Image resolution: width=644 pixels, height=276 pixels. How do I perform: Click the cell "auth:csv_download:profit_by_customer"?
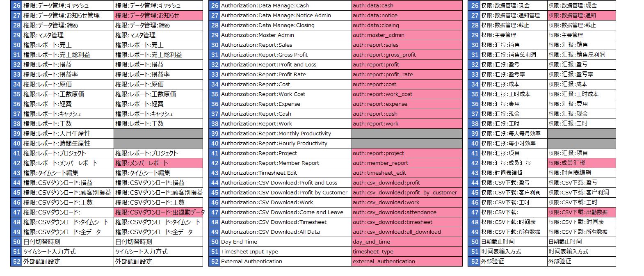point(407,193)
